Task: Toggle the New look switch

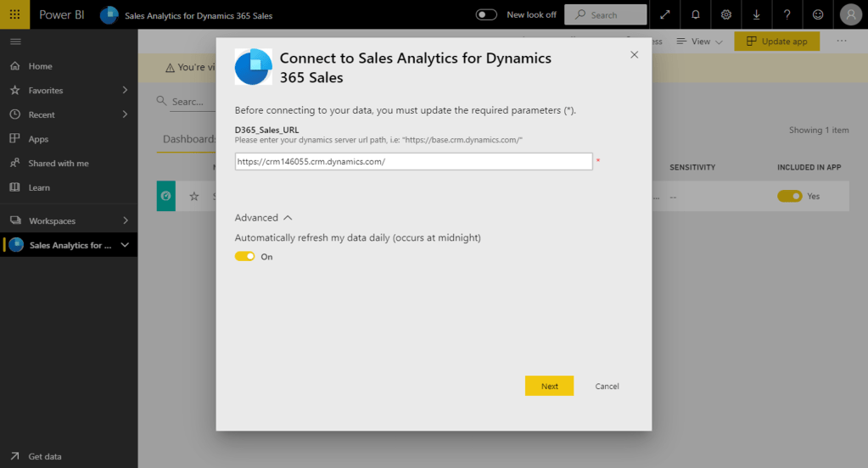Action: (x=486, y=14)
